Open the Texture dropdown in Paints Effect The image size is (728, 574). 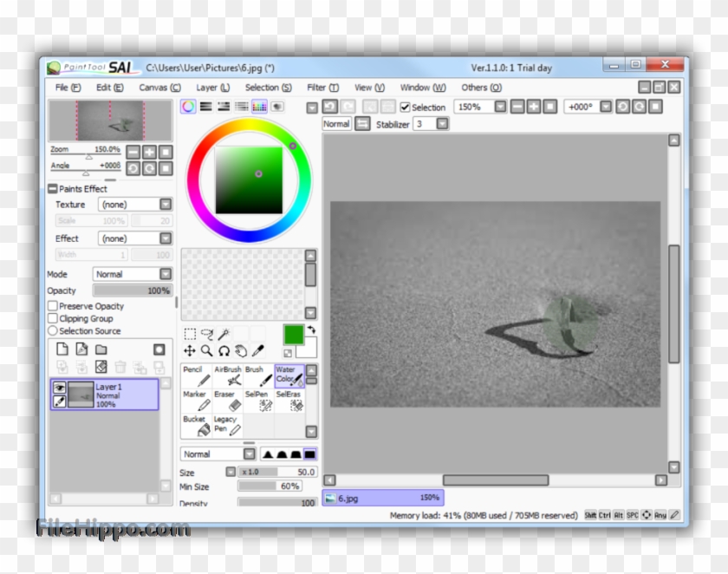163,204
